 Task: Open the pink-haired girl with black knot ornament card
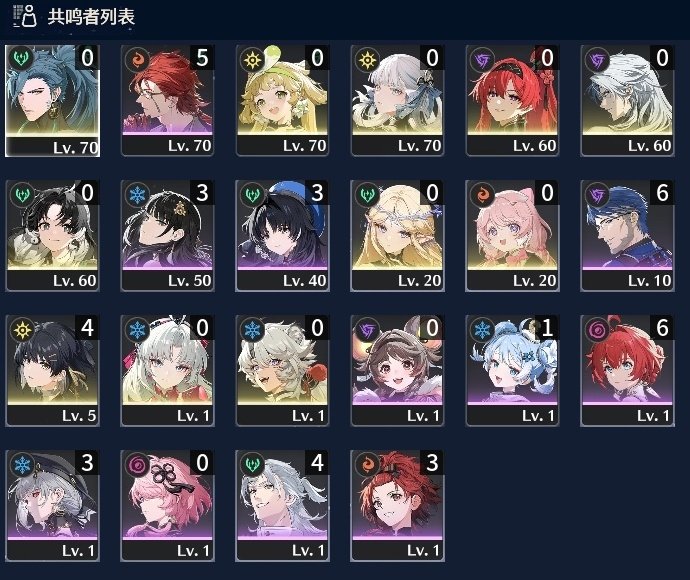[167, 506]
